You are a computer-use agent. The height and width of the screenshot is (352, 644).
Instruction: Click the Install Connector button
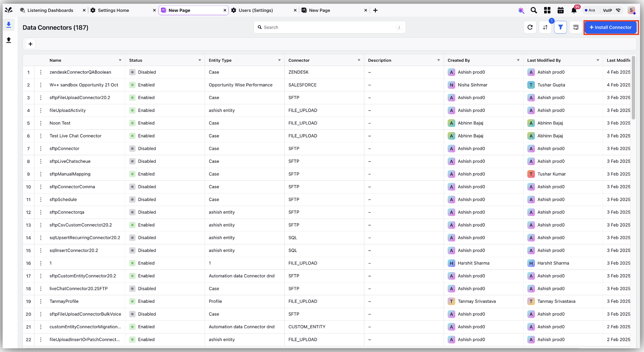(610, 27)
